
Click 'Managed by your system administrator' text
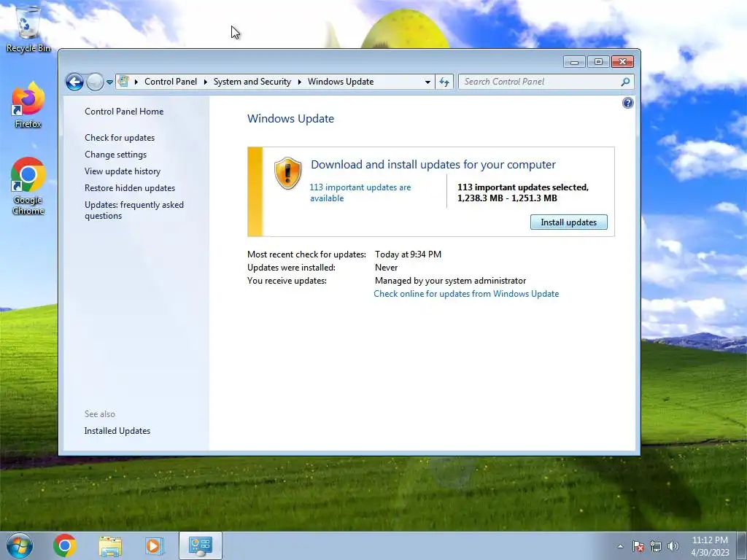pos(450,281)
